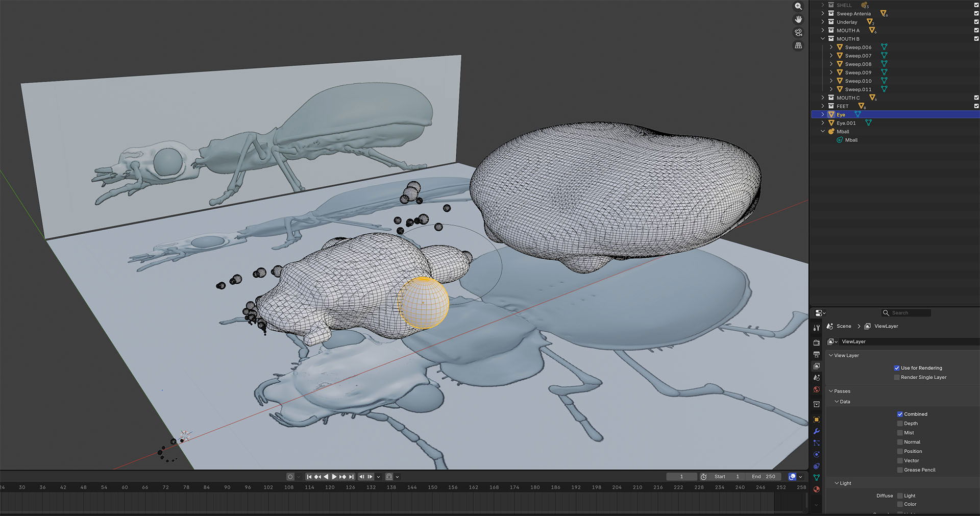
Task: Open the Modifiers wrench properties tab
Action: click(817, 431)
